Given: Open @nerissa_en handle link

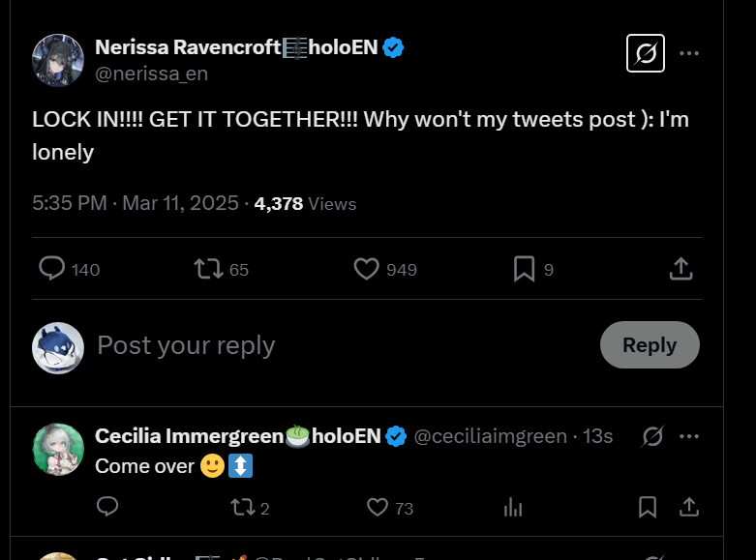Looking at the screenshot, I should coord(151,74).
